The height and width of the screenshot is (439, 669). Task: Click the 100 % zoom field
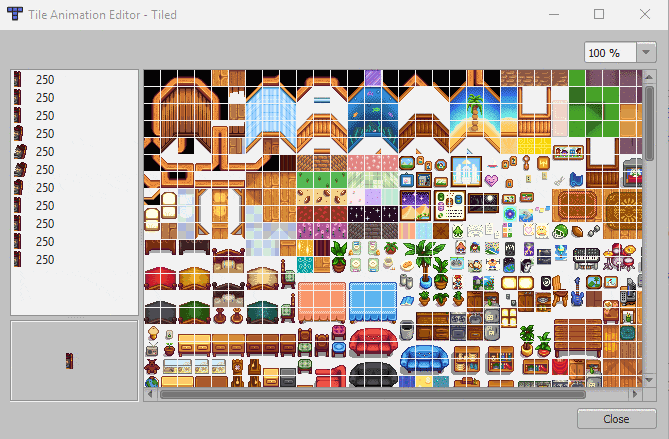[611, 52]
